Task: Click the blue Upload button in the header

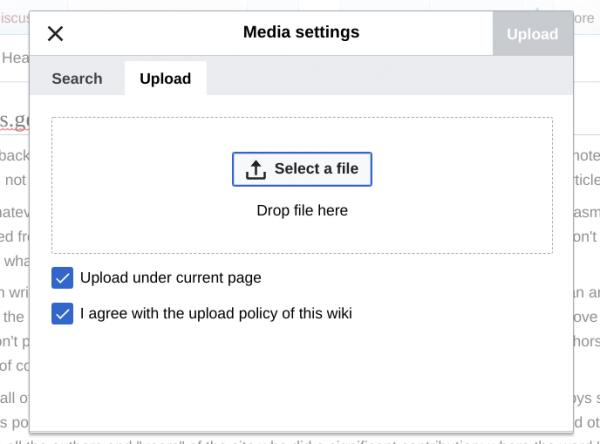Action: click(x=532, y=34)
